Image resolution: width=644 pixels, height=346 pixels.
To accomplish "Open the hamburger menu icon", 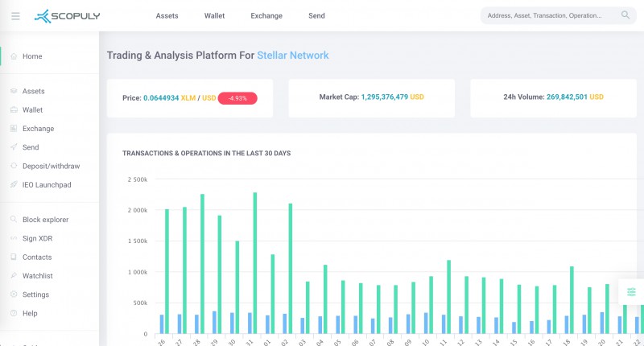I will coord(15,16).
